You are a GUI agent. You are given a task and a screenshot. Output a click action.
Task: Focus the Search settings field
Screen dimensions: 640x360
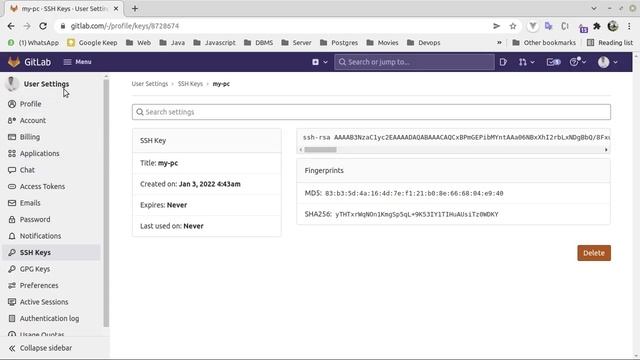[x=371, y=112]
